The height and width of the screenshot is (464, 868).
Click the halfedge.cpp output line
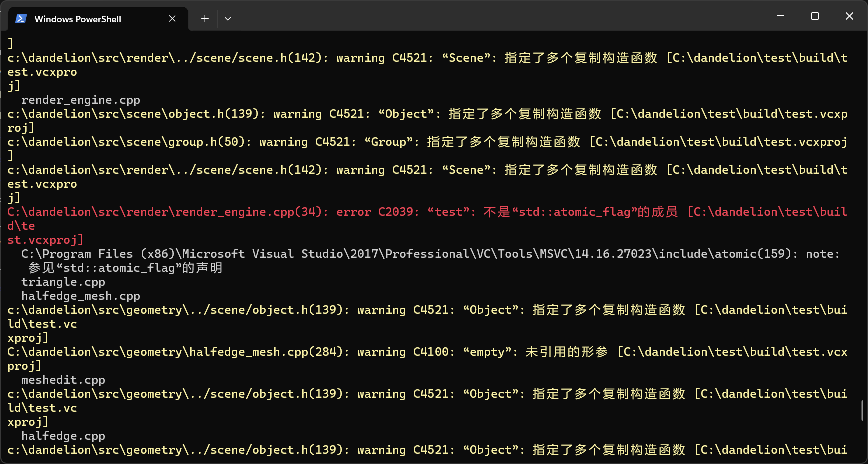pyautogui.click(x=63, y=436)
